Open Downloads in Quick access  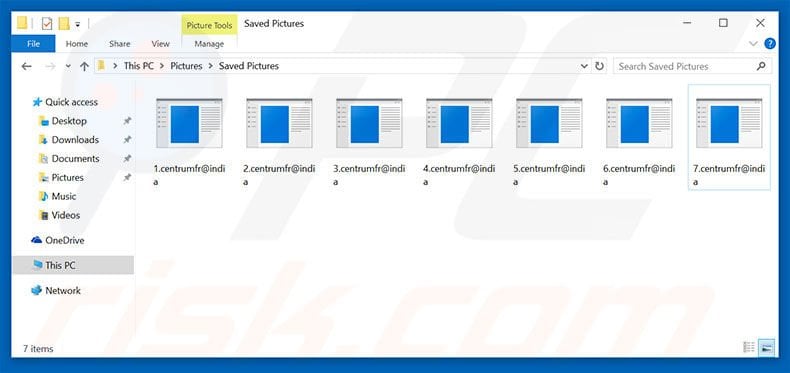[75, 140]
